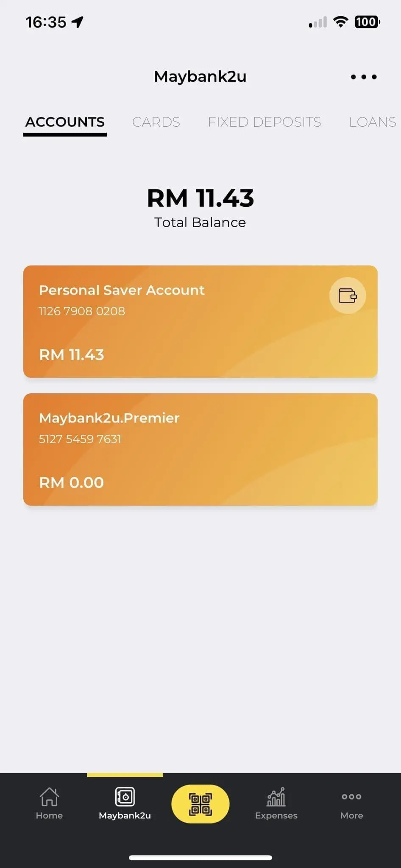
Task: Tap the Maybank2u page title
Action: tap(200, 77)
